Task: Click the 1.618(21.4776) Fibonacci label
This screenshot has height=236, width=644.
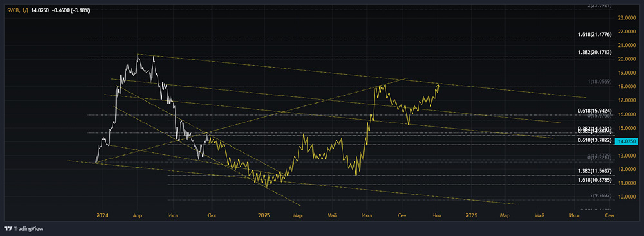Action: click(594, 35)
